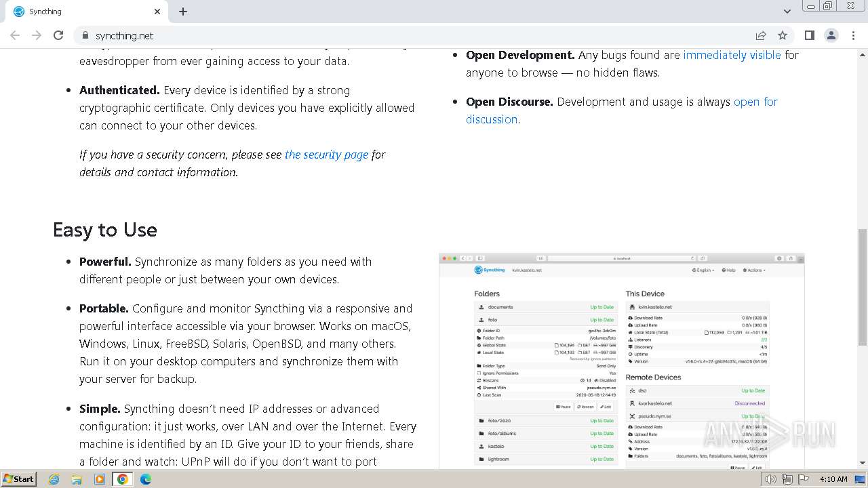
Task: Open a new browser tab
Action: pos(183,12)
